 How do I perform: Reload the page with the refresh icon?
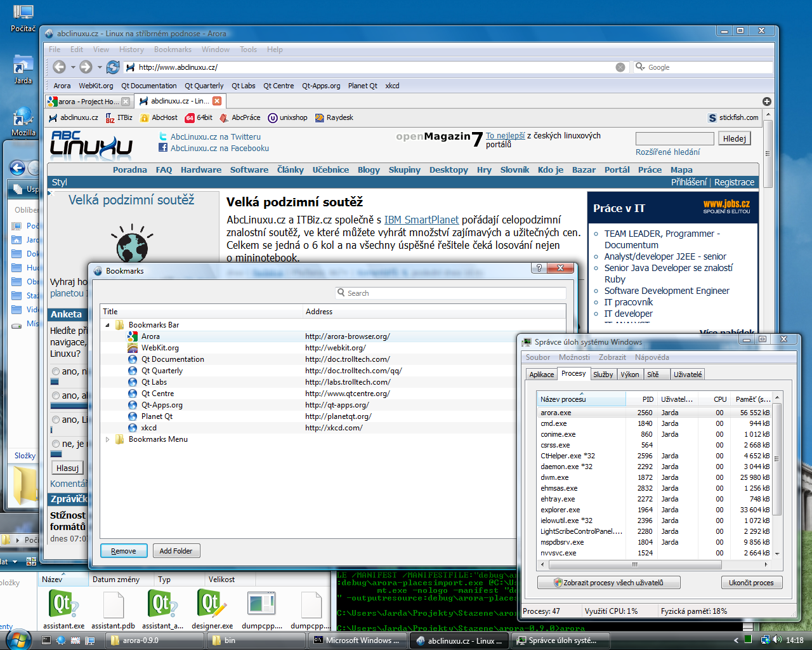(113, 67)
